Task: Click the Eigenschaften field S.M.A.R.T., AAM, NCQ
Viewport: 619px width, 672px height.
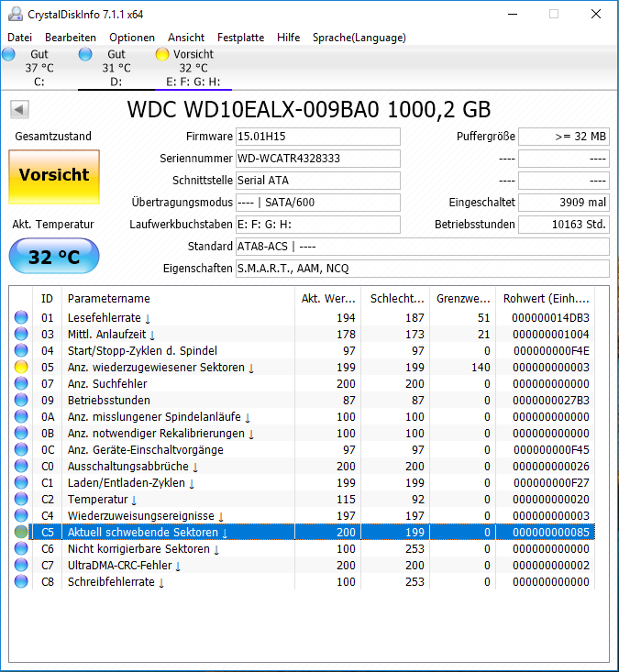Action: pyautogui.click(x=422, y=269)
